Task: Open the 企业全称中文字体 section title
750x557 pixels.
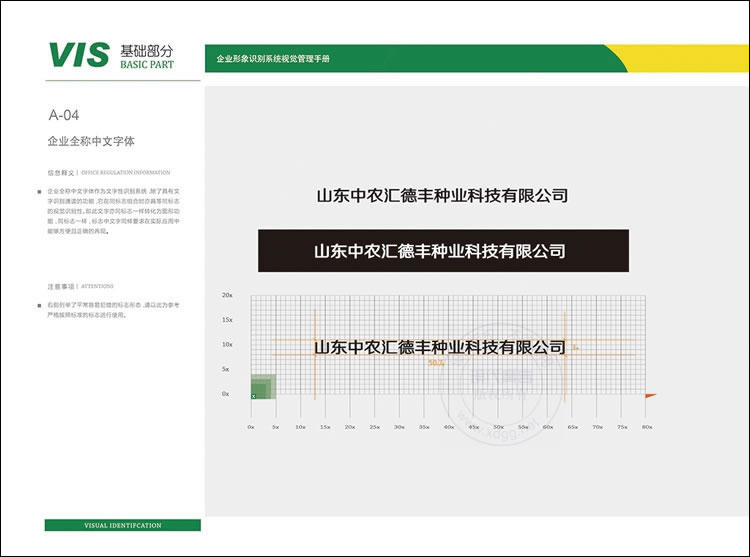Action: pos(91,142)
